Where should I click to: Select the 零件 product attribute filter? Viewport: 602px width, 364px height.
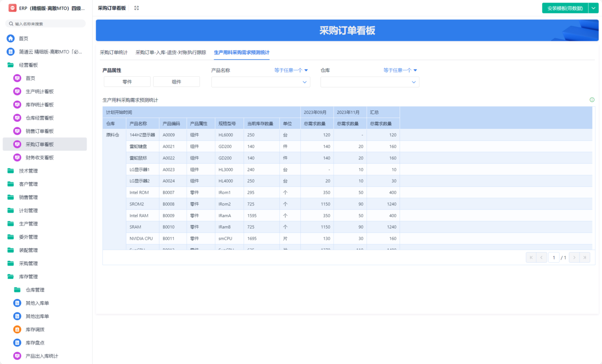pos(126,81)
